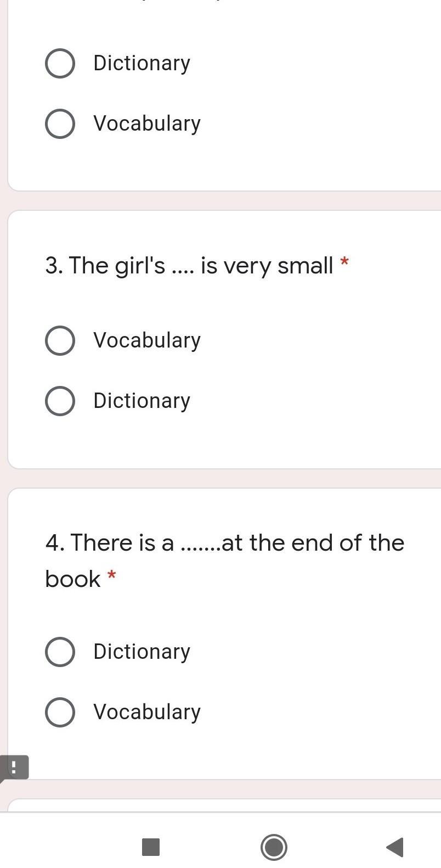Tap the Dictionary label text under question 4
This screenshot has height=868, width=441.
[142, 652]
